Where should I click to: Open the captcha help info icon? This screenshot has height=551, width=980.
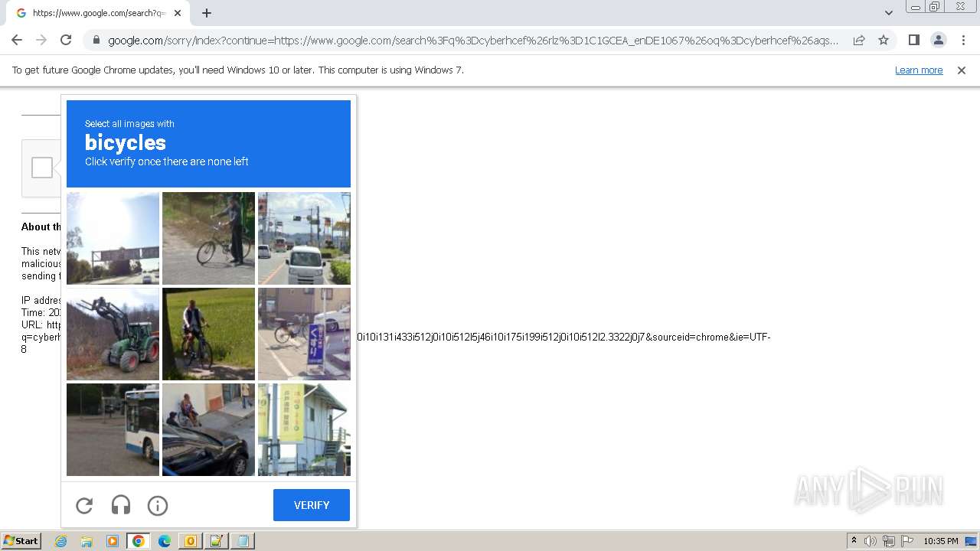point(158,505)
